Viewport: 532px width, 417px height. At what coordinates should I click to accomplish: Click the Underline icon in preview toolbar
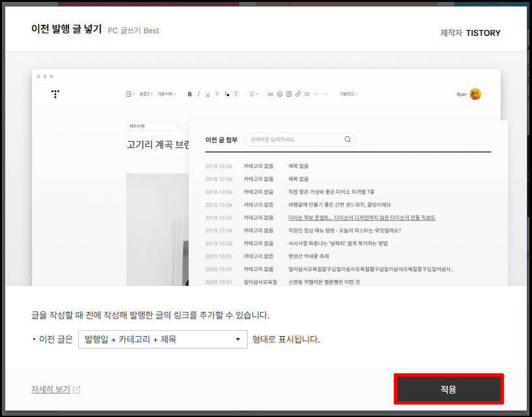pos(207,94)
